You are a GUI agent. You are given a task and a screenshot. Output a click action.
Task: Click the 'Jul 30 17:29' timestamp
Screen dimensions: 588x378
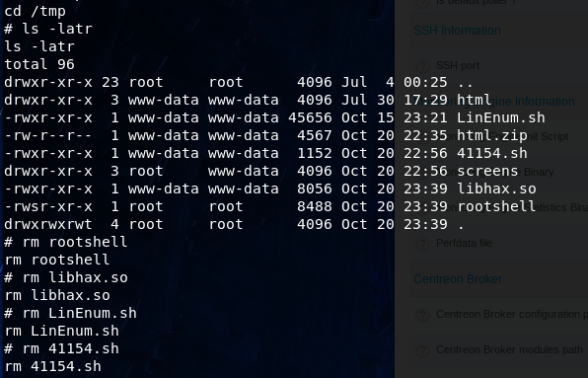(x=395, y=100)
